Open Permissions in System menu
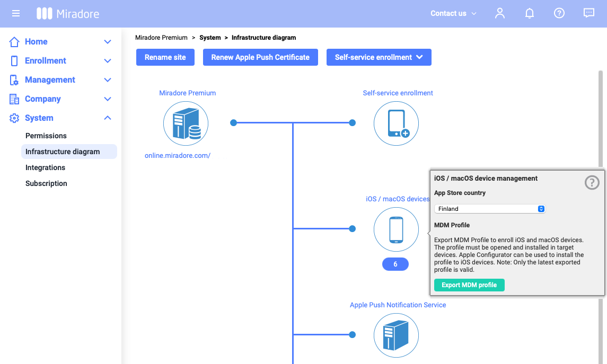 (x=46, y=136)
